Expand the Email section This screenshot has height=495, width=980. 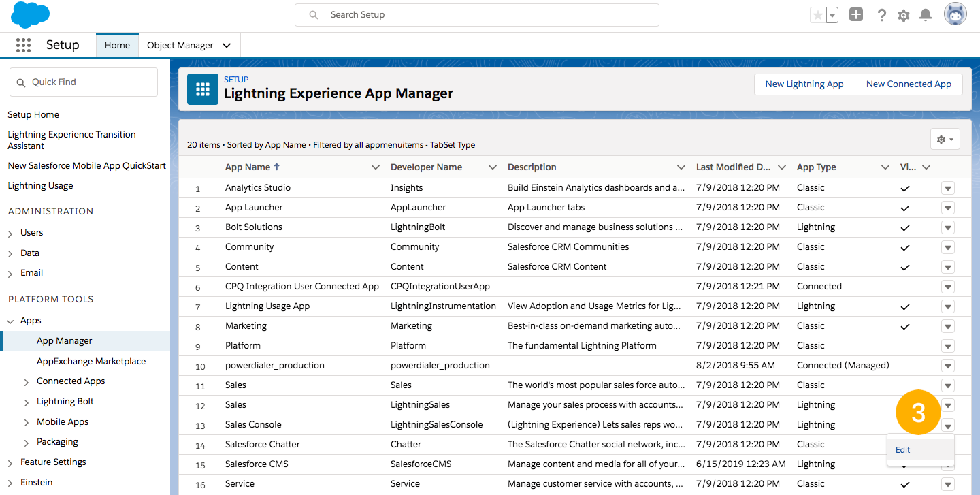pos(10,274)
